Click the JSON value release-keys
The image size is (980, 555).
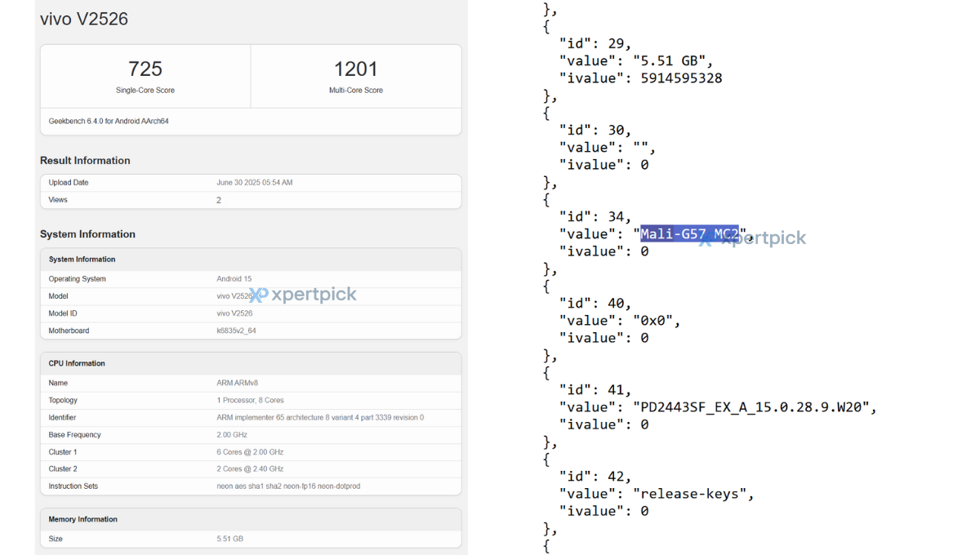tap(693, 494)
